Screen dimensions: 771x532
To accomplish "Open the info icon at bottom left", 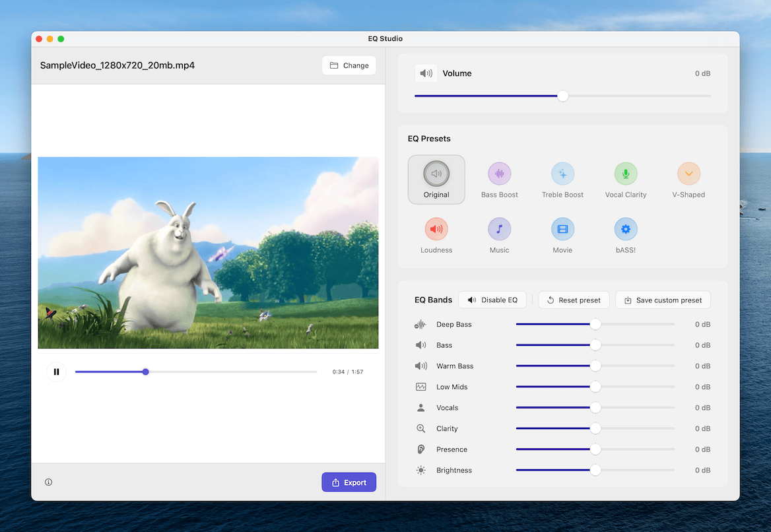I will [48, 482].
